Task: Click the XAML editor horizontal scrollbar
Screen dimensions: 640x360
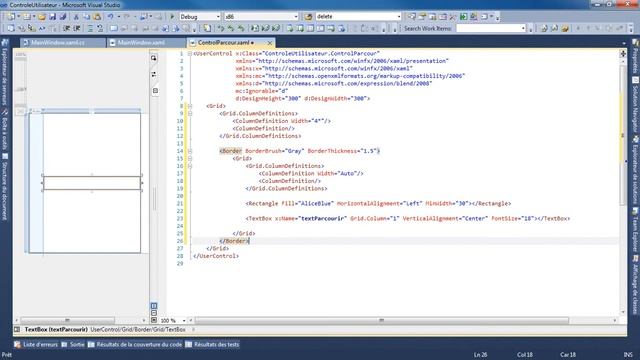Action: 381,320
